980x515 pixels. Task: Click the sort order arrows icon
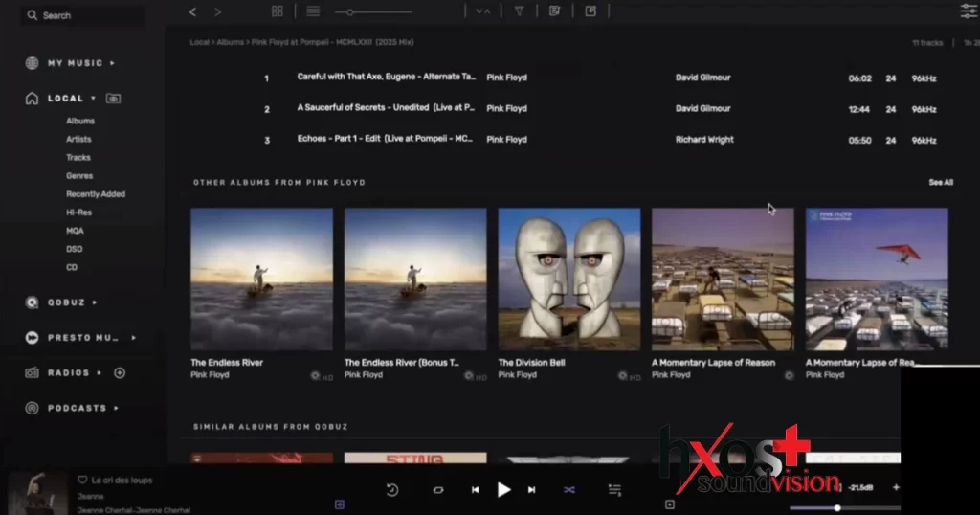pyautogui.click(x=483, y=11)
